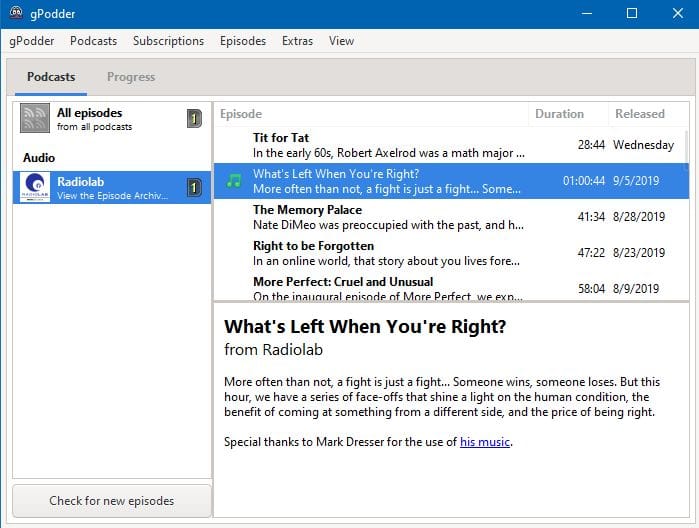Click the Radiolab new episode count badge
Image resolution: width=699 pixels, height=528 pixels.
pyautogui.click(x=194, y=187)
